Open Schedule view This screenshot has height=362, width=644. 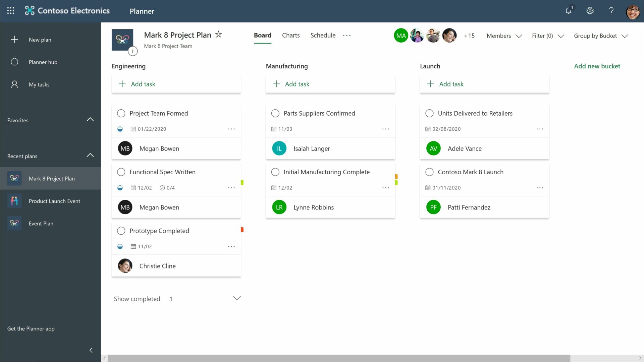(323, 35)
